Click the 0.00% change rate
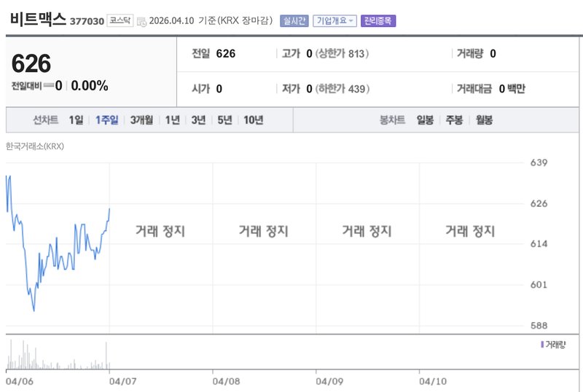The width and height of the screenshot is (583, 392). pos(90,86)
